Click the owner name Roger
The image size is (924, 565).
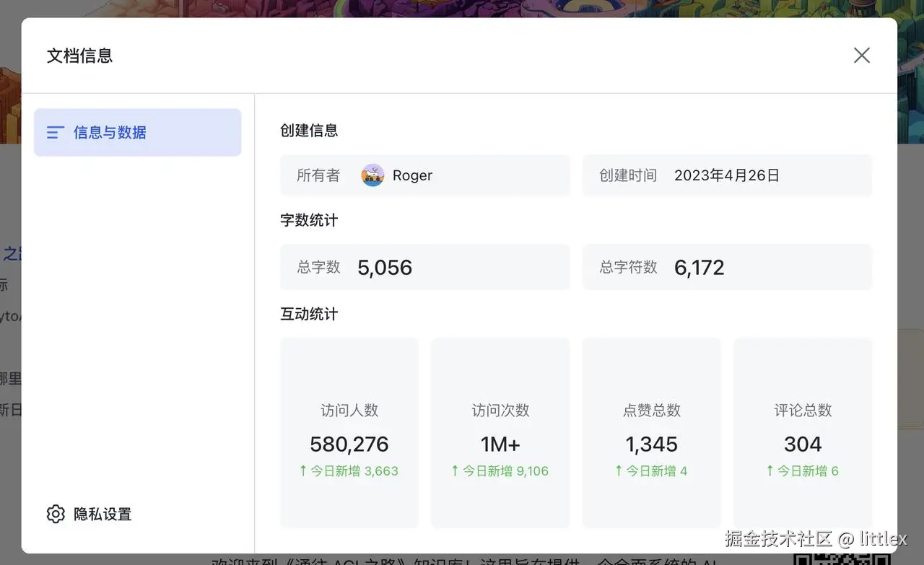412,175
